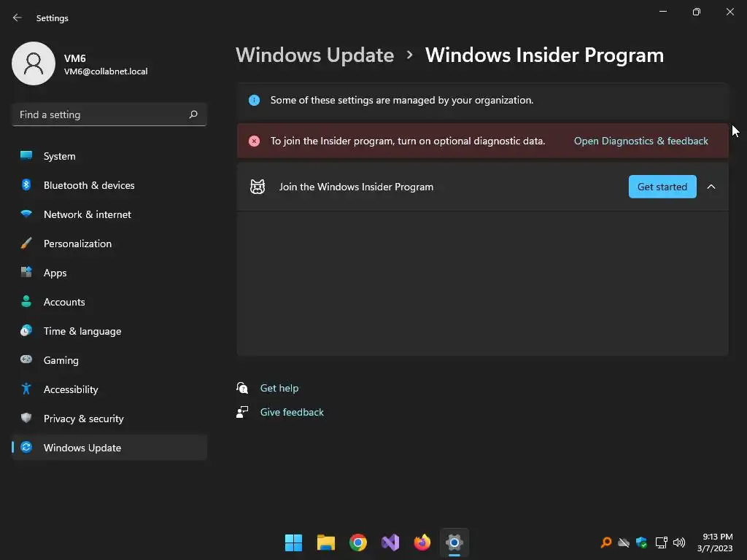This screenshot has height=560, width=747.
Task: Go to Personalization settings
Action: (109, 244)
